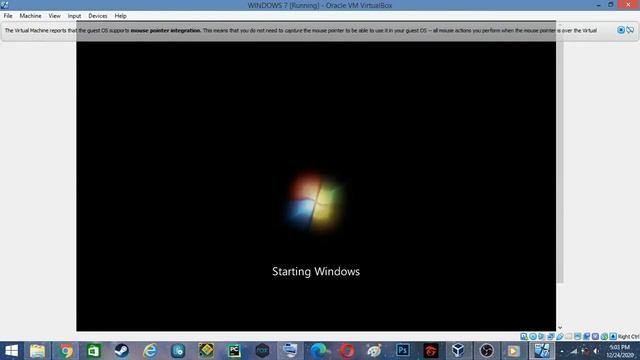The image size is (640, 360).
Task: Click the audio status indicator icon
Action: point(541,336)
